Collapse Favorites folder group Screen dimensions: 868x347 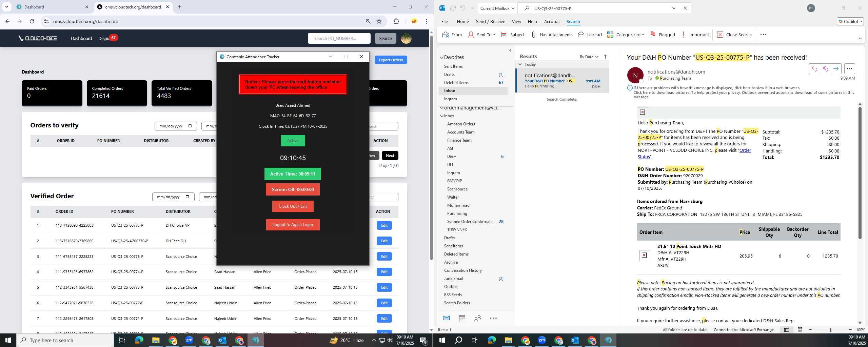click(442, 57)
